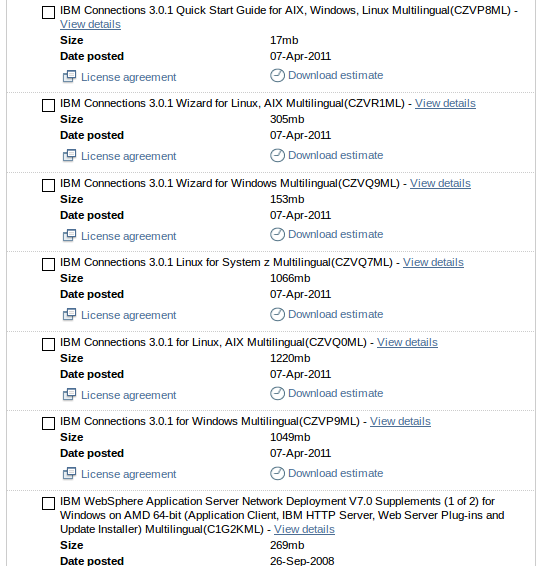Click download estimate clock icon for Connections for Linux, AIX
The width and height of the screenshot is (536, 566).
click(277, 393)
